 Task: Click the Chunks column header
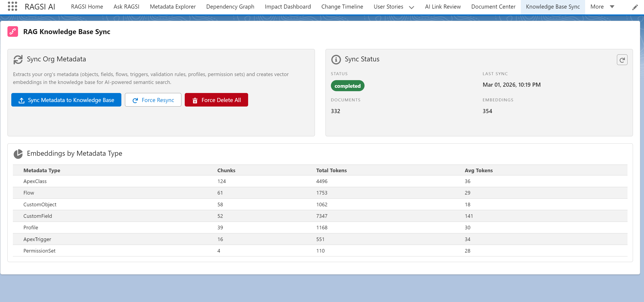tap(226, 170)
